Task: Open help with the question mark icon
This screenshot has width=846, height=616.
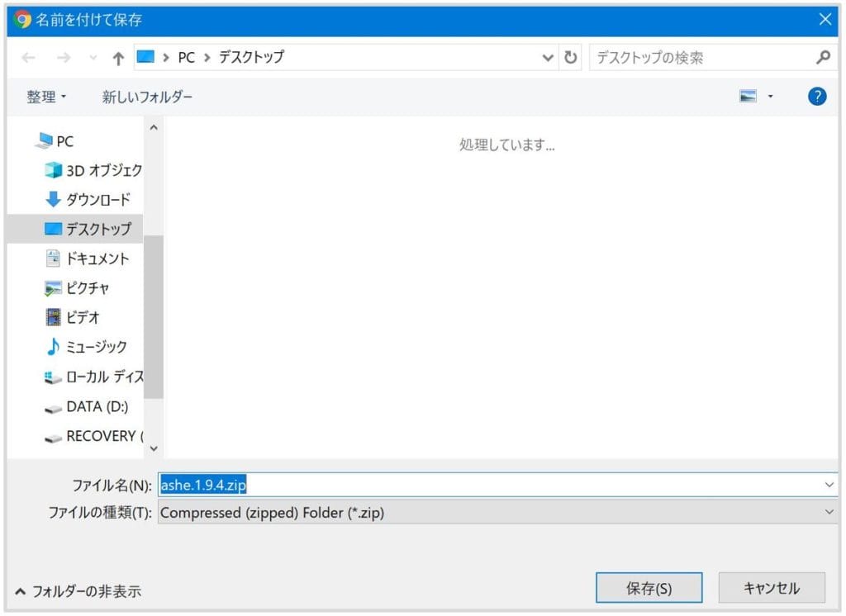Action: (817, 97)
